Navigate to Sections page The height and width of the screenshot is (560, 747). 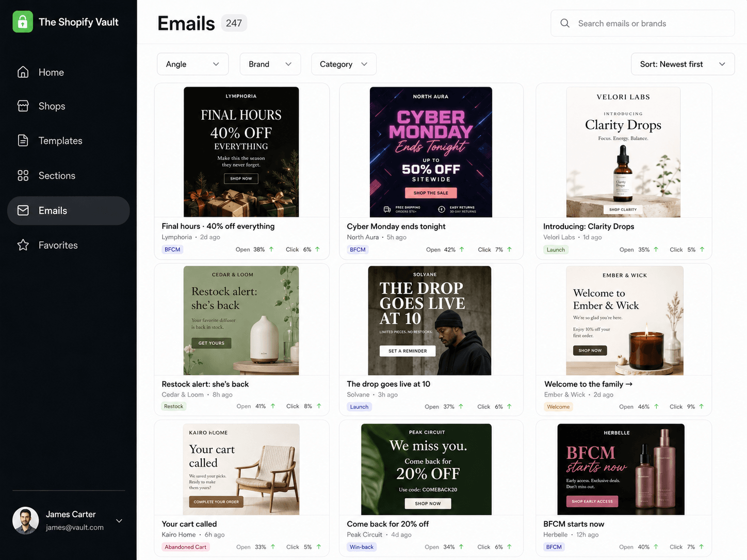tap(68, 175)
